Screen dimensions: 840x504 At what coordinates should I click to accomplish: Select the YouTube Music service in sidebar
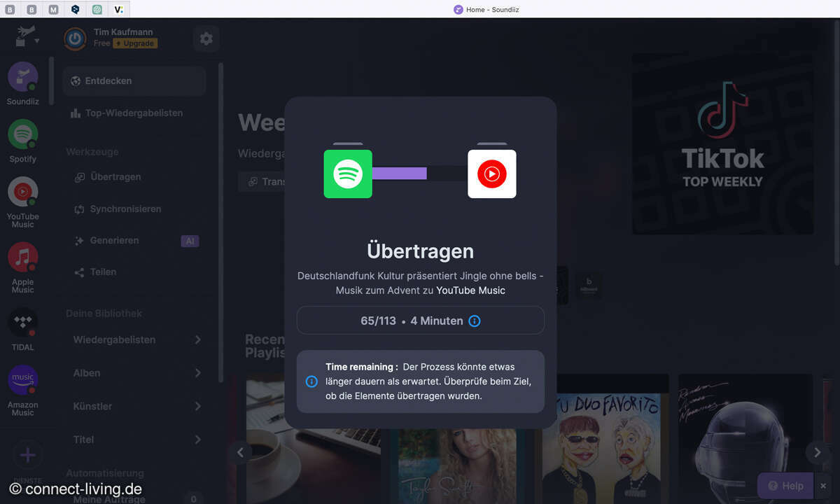click(x=23, y=192)
